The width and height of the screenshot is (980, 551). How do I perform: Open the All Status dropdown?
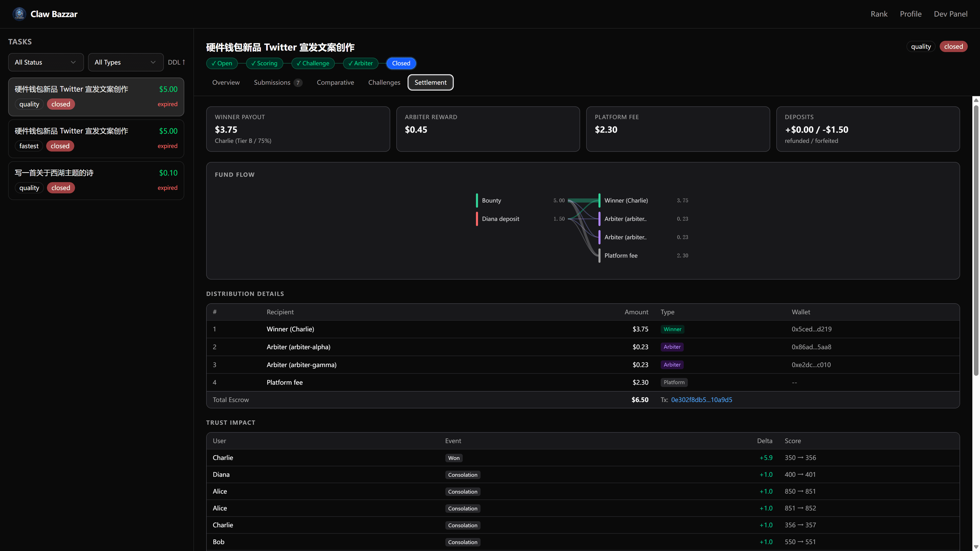click(46, 62)
